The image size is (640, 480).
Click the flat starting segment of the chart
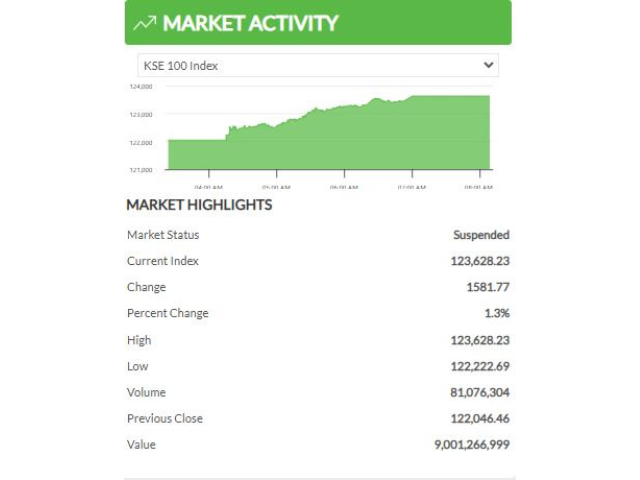[x=197, y=154]
